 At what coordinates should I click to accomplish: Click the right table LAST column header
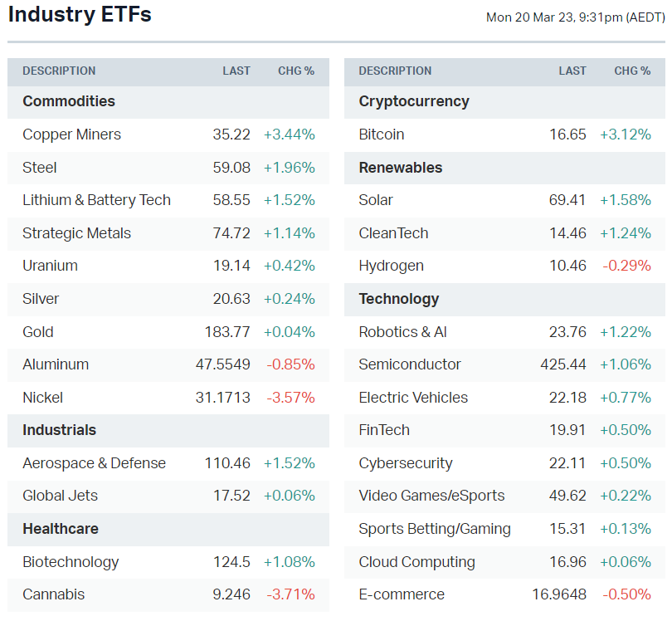coord(572,71)
